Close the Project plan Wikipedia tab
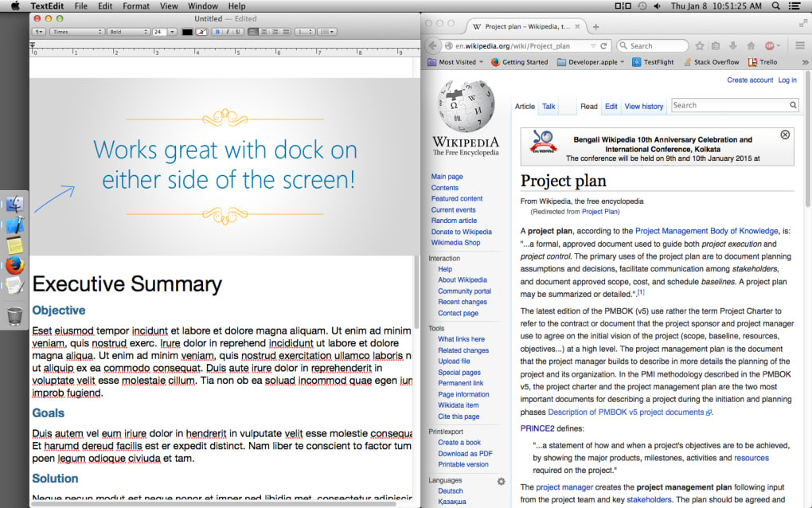812x508 pixels. [577, 26]
